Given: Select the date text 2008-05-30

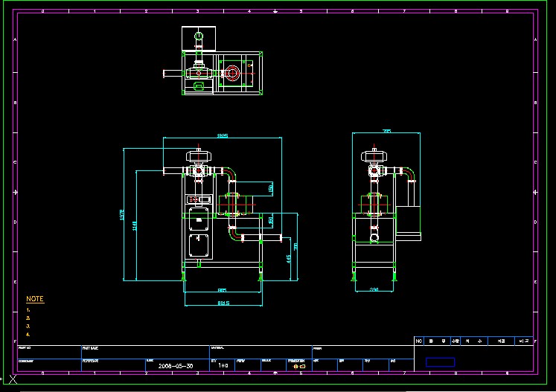Looking at the screenshot, I should [176, 366].
